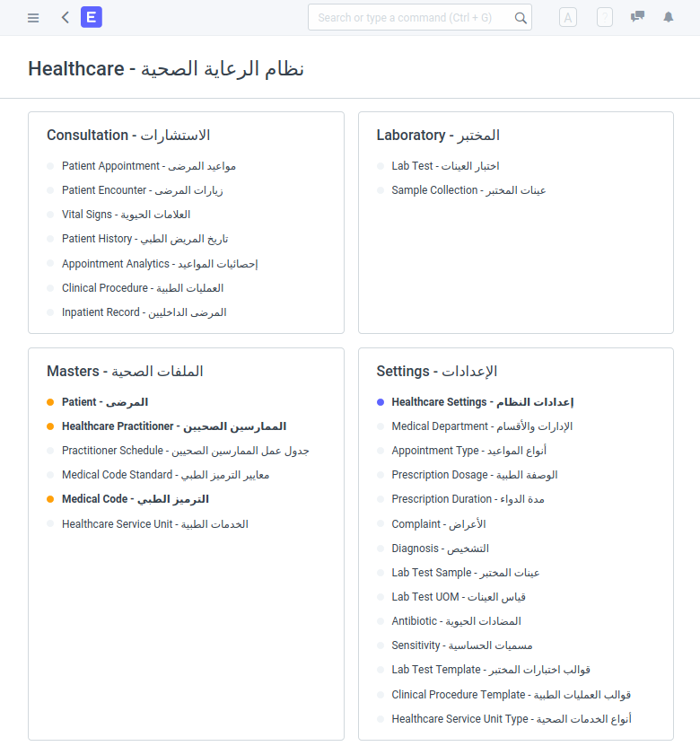
Task: Open Healthcare Settings page
Action: 483,402
